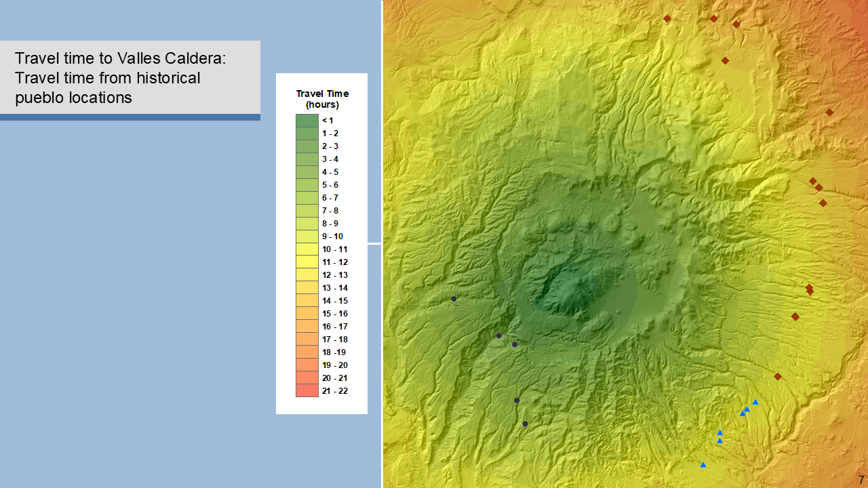Pick the swatch next to '18 -19'
The height and width of the screenshot is (488, 868).
[307, 352]
